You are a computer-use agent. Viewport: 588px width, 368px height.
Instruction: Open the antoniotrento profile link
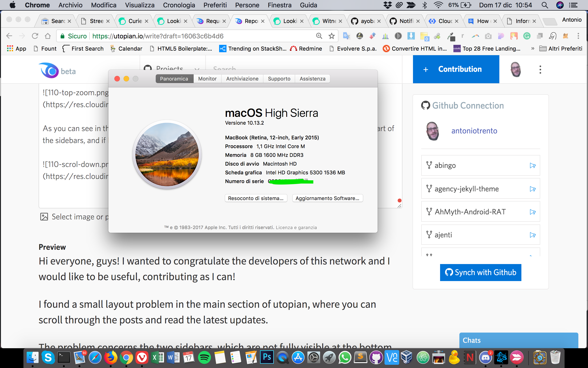coord(474,131)
